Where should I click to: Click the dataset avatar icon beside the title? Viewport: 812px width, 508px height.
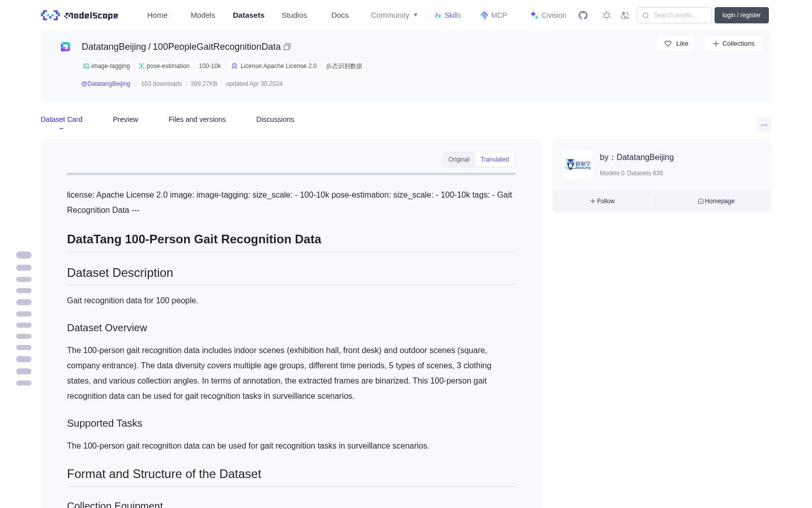[x=65, y=47]
